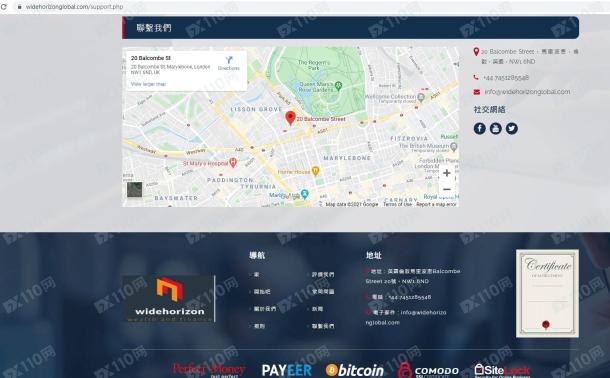Open footer nav link 聯繫我們
Screen dimensions: 610x378
point(323,326)
